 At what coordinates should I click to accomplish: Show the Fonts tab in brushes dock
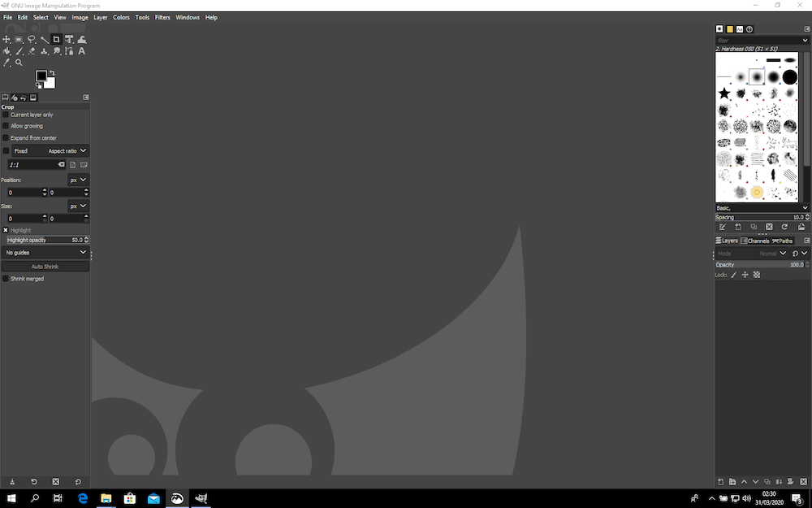(740, 29)
